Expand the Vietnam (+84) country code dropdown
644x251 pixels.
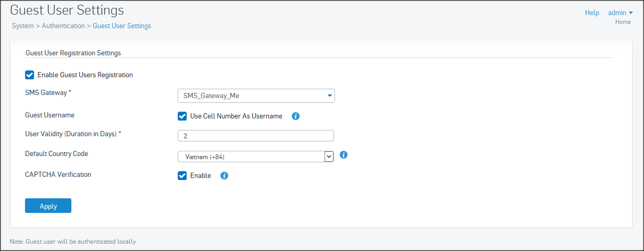click(x=255, y=157)
